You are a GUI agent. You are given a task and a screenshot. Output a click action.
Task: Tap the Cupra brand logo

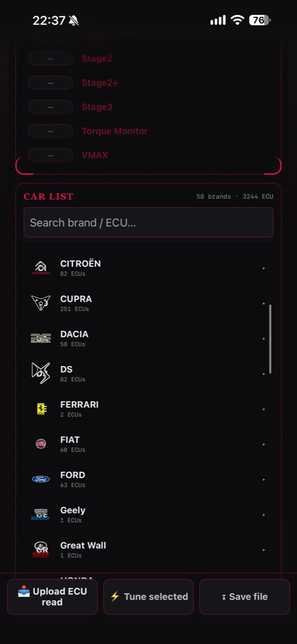pyautogui.click(x=40, y=303)
